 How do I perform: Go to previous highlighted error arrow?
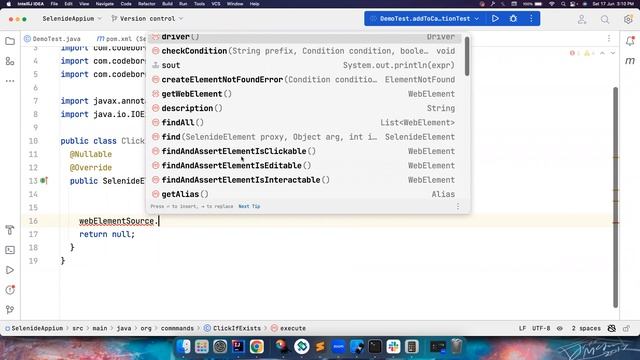point(602,53)
